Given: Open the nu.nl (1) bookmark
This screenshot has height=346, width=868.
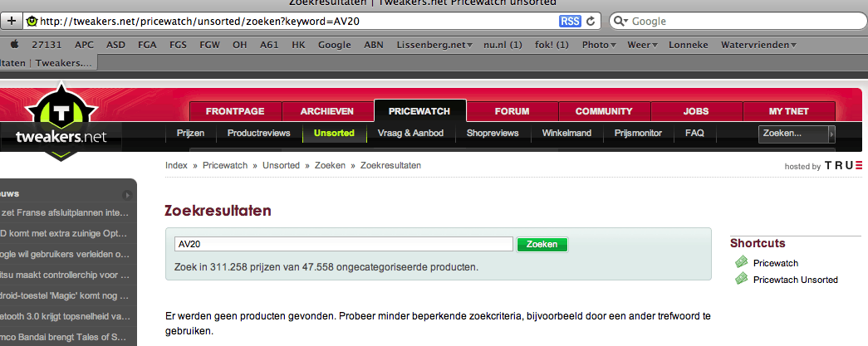Looking at the screenshot, I should [503, 45].
